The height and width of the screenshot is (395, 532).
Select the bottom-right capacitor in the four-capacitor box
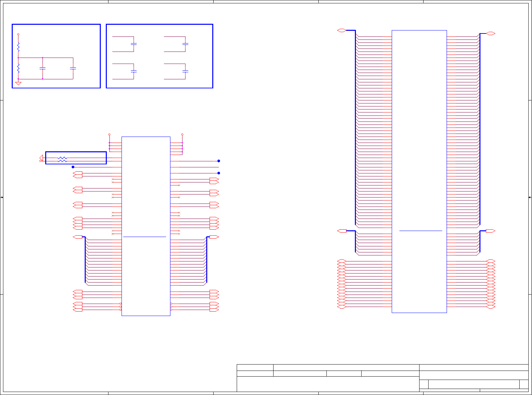(185, 71)
